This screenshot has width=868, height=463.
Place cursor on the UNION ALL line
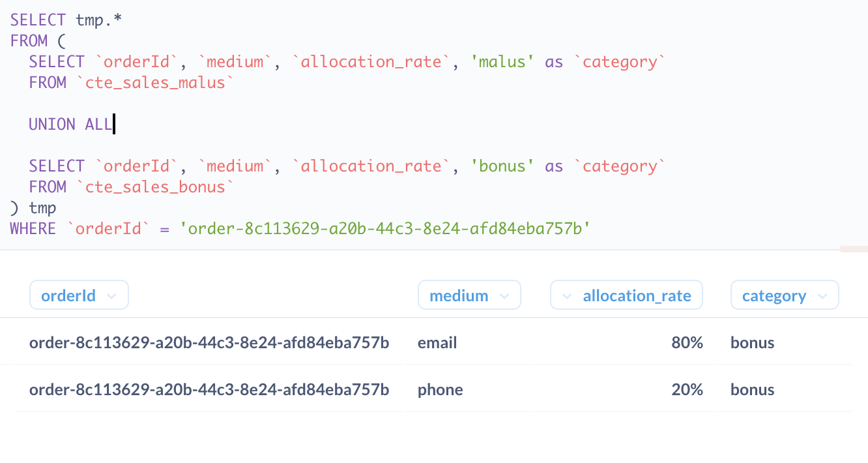click(x=70, y=124)
